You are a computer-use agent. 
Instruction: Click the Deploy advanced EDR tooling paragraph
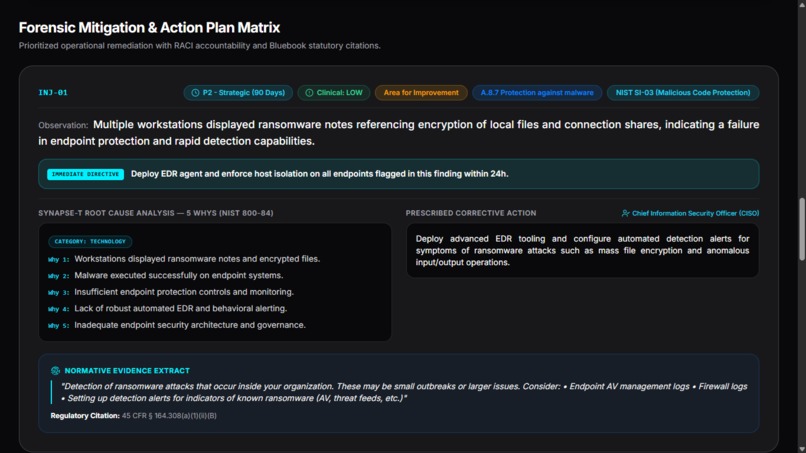coord(582,251)
